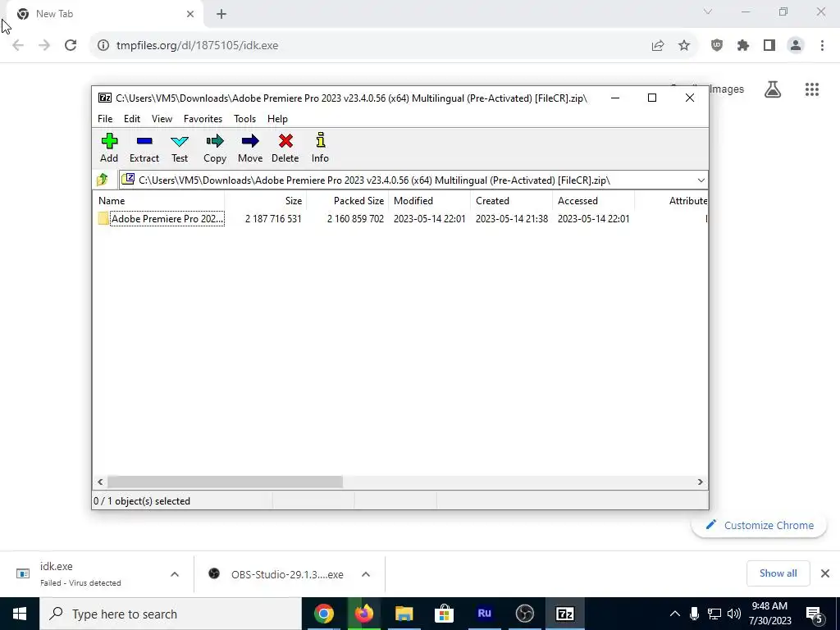Switch to OBS Studio on taskbar
This screenshot has height=630, width=840.
(x=524, y=614)
